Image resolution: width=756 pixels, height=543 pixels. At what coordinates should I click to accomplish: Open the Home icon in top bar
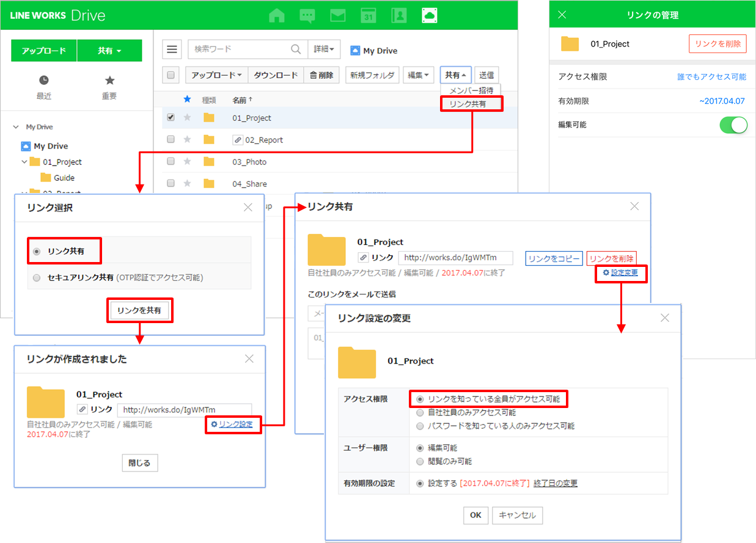click(x=277, y=15)
